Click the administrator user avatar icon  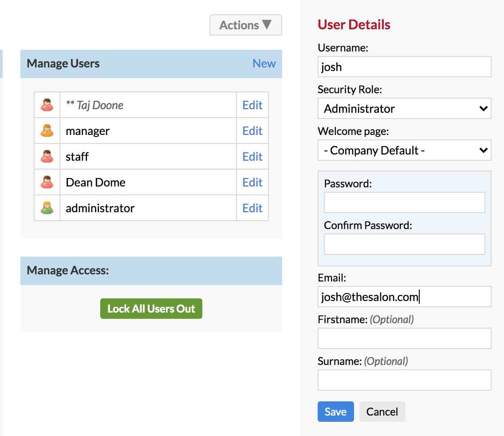click(x=47, y=208)
